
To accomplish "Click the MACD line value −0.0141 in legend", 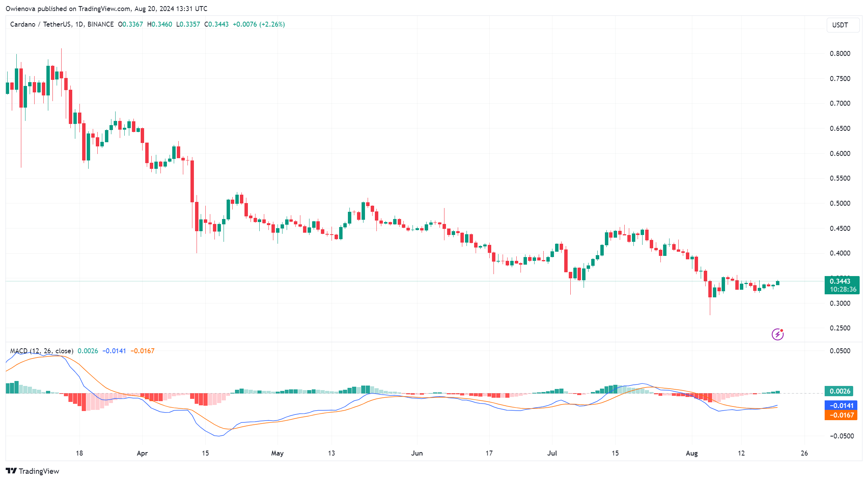I will [114, 351].
